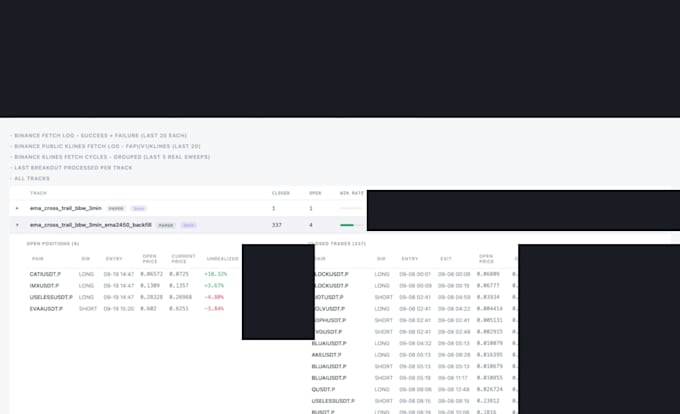Click the OPEN column header in tracks table
The width and height of the screenshot is (680, 414).
pos(315,193)
